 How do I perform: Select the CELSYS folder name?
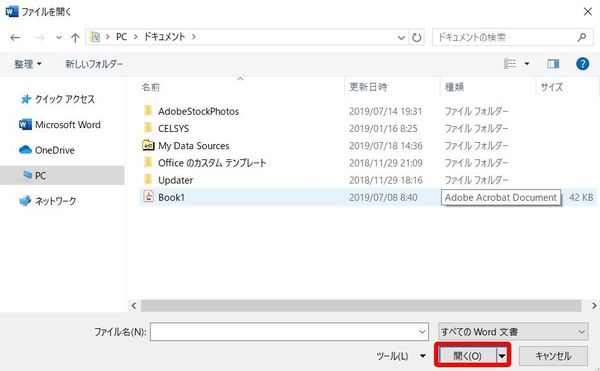173,129
